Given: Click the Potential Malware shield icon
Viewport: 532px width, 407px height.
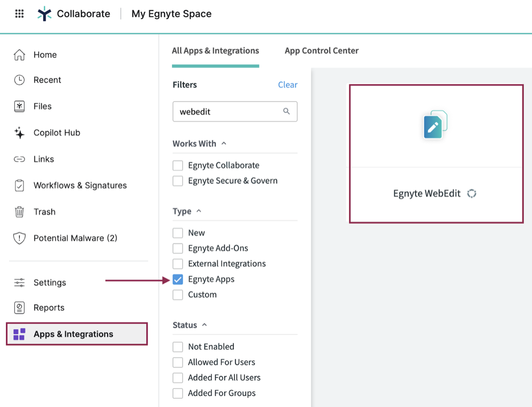Looking at the screenshot, I should (19, 238).
